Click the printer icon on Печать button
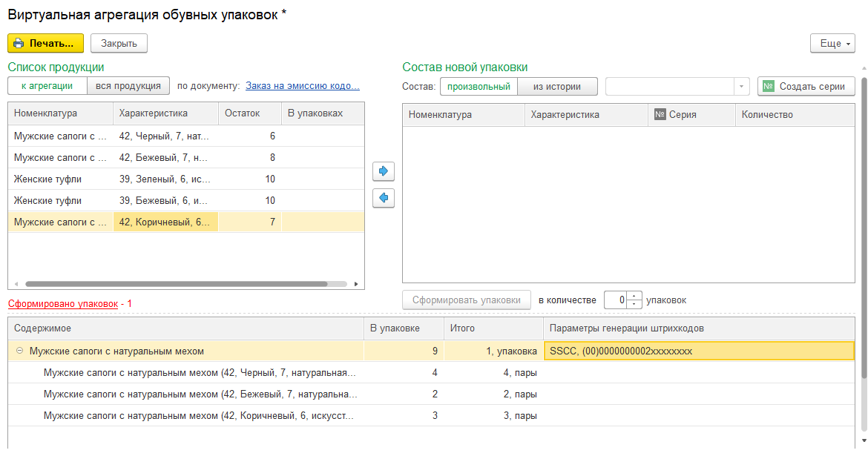Screen dimensions: 868x456 pyautogui.click(x=19, y=43)
